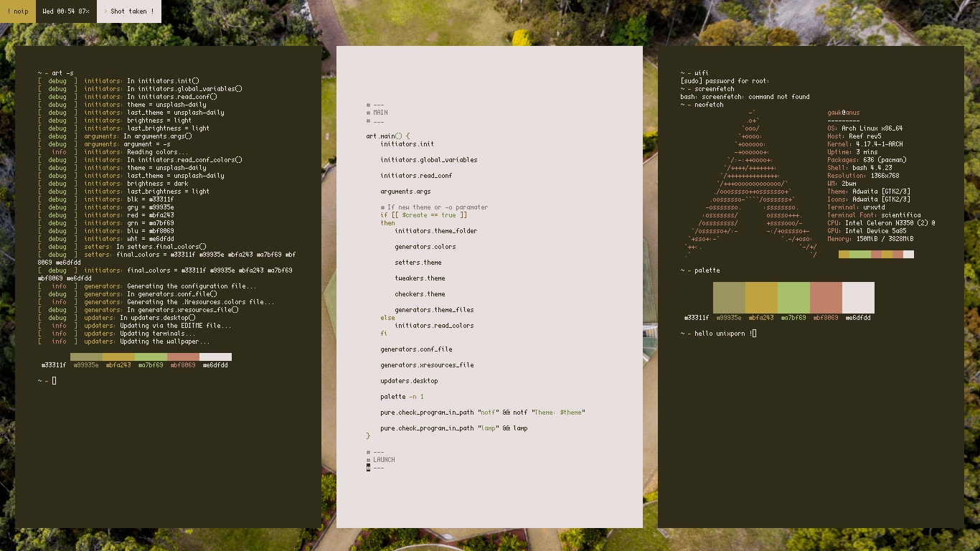
Task: Click the "In initiators.read_conf_colors()" debug line
Action: (185, 160)
